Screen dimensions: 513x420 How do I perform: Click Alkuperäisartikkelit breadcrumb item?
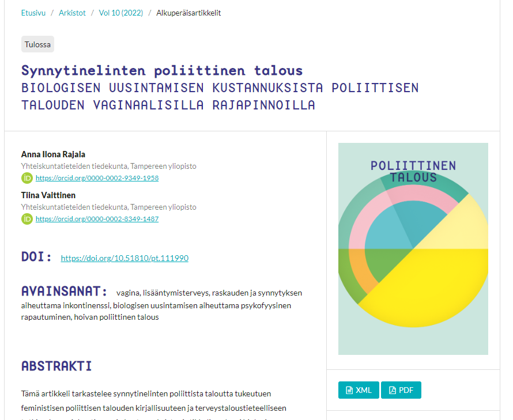[x=188, y=13]
